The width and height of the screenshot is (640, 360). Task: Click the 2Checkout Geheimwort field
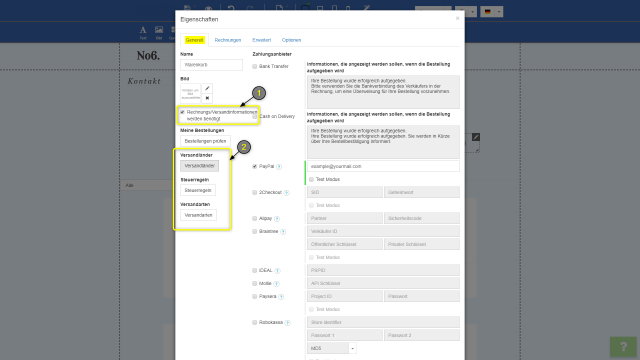(x=422, y=192)
